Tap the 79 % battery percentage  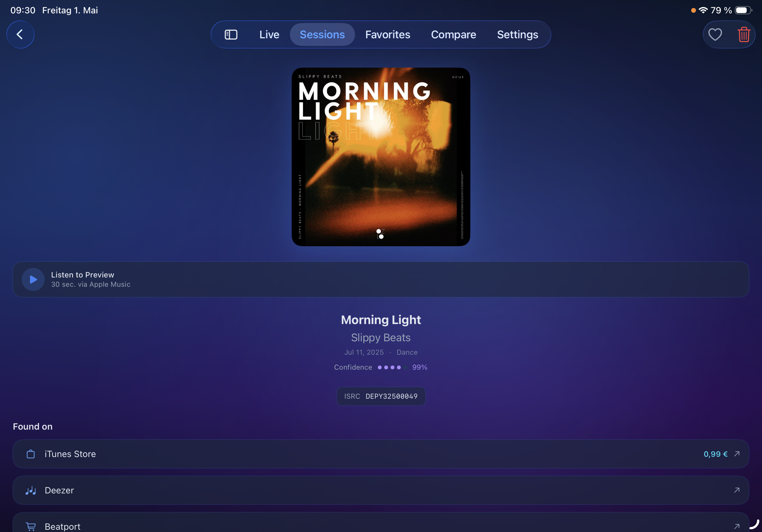(x=721, y=10)
